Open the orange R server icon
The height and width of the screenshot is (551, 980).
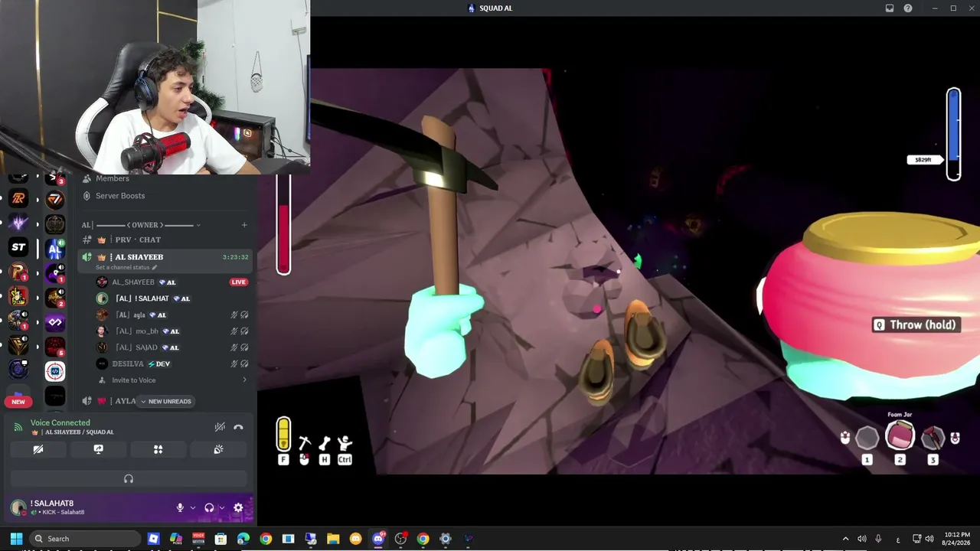click(x=18, y=198)
